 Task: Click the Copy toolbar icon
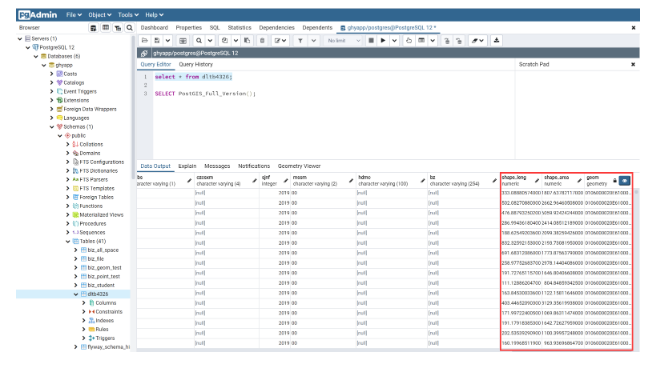[225, 41]
